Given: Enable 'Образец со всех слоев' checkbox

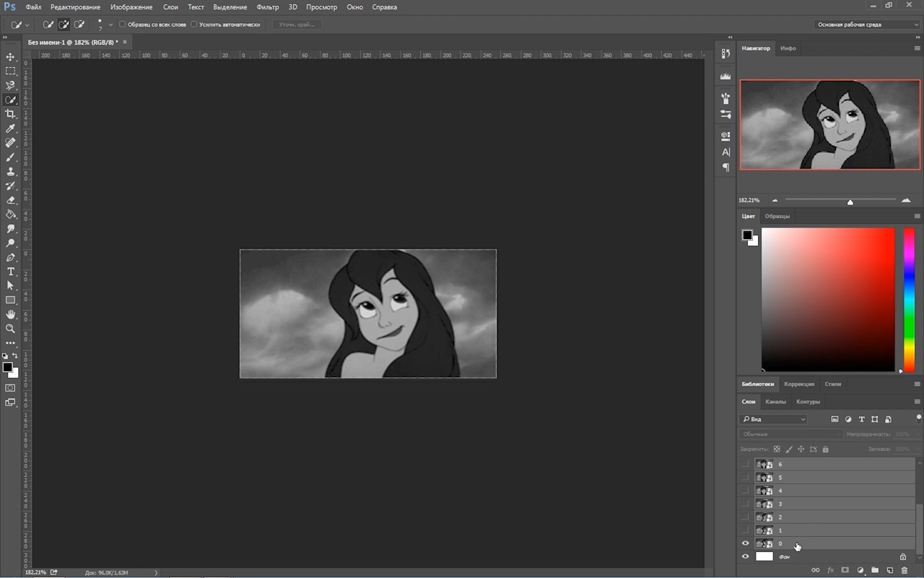Looking at the screenshot, I should [122, 25].
